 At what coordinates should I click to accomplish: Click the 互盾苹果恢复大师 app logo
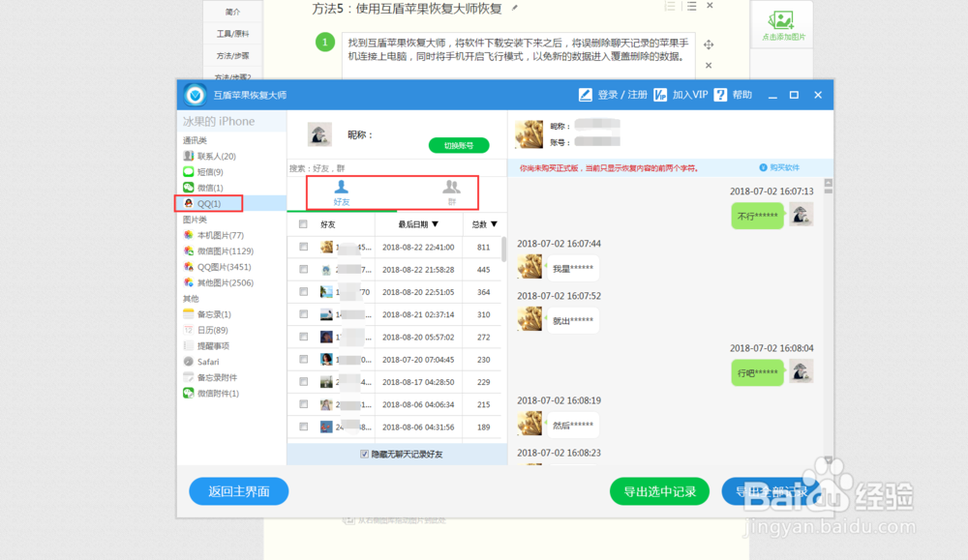196,95
